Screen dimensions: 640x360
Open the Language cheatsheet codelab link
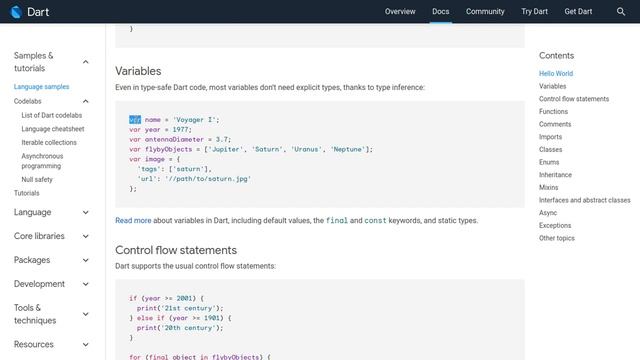[53, 129]
